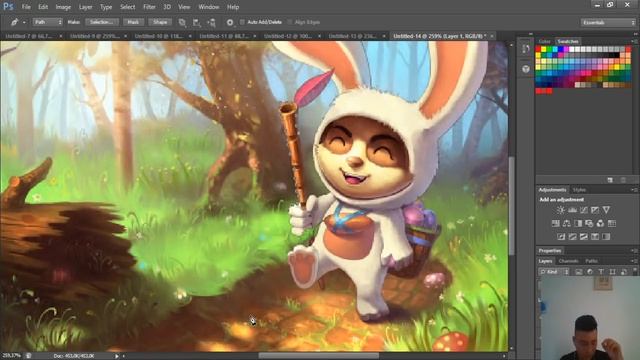Expand the collapsed right panel dock

click(x=530, y=34)
